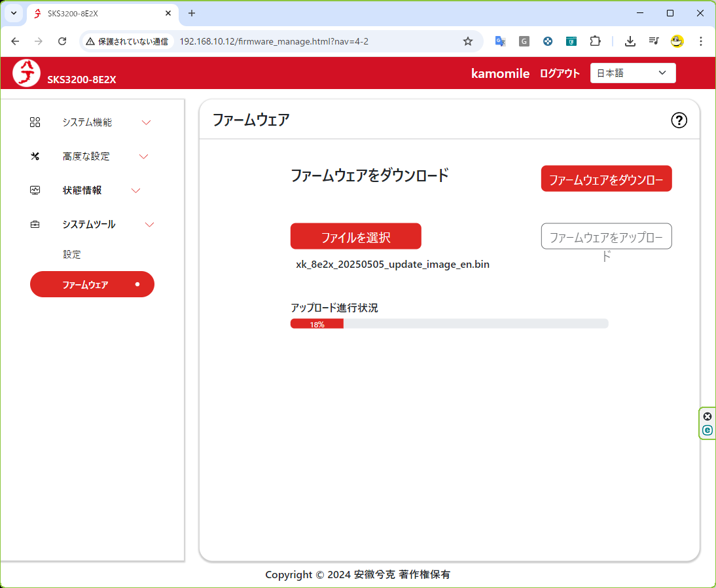Click the copyright footer text
Screen dimensions: 716x588
(357, 574)
